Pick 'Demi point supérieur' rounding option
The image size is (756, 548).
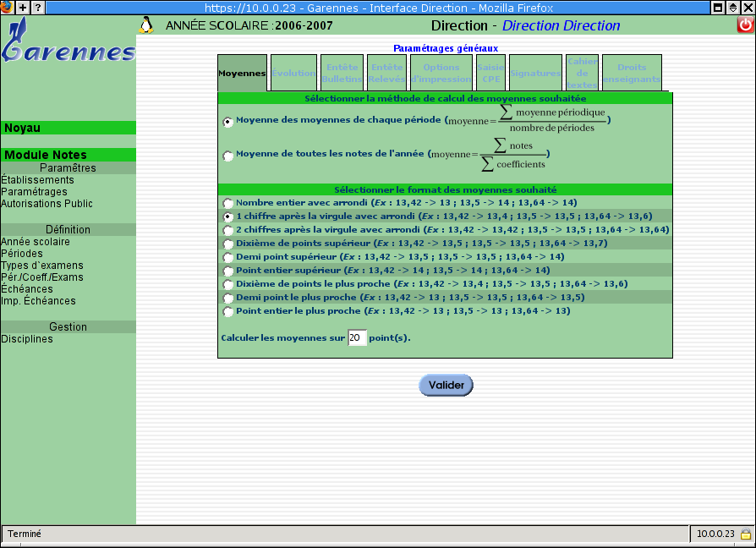pos(227,257)
